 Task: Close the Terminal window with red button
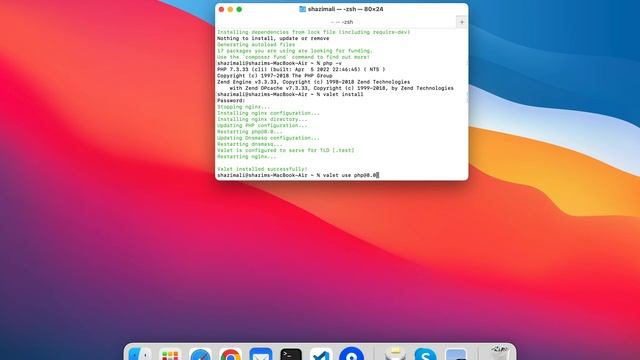(222, 9)
